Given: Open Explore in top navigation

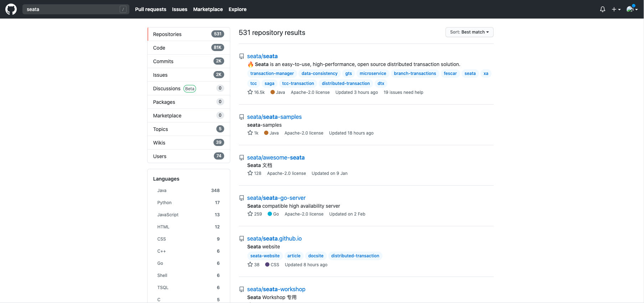Looking at the screenshot, I should tap(237, 9).
